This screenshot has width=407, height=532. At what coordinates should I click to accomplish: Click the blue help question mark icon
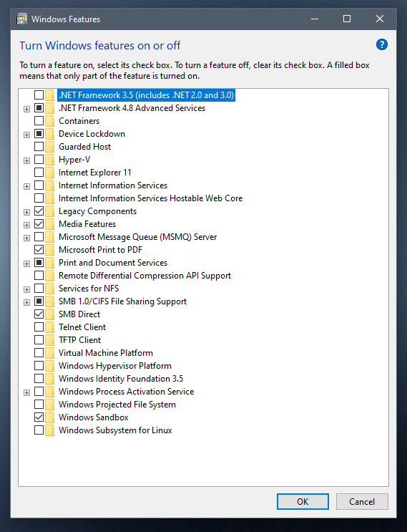381,45
